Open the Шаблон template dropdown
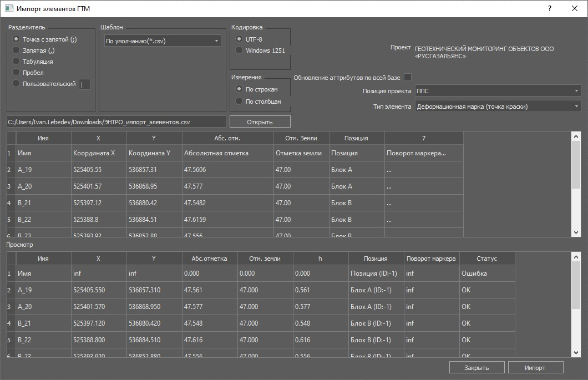The width and height of the screenshot is (588, 380). (x=163, y=40)
